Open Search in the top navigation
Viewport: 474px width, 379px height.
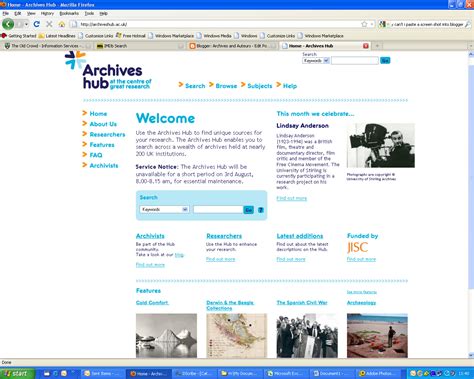(x=195, y=86)
